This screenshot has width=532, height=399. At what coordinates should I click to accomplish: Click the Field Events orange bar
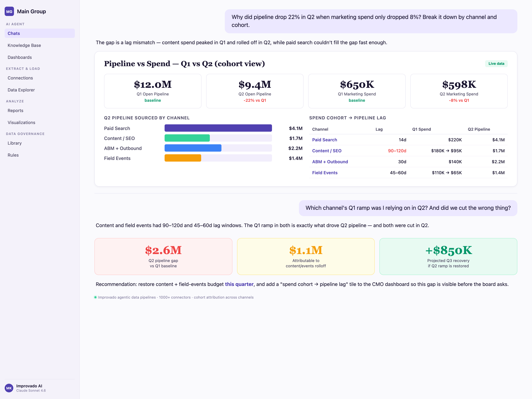pos(183,158)
